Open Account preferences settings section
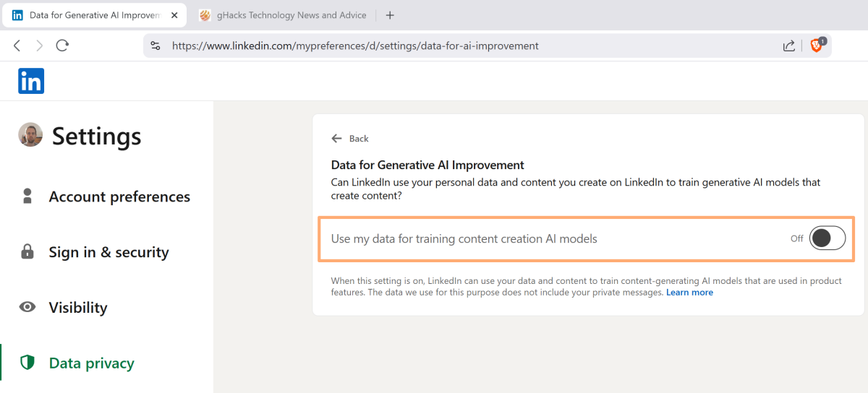The image size is (868, 393). pos(119,196)
